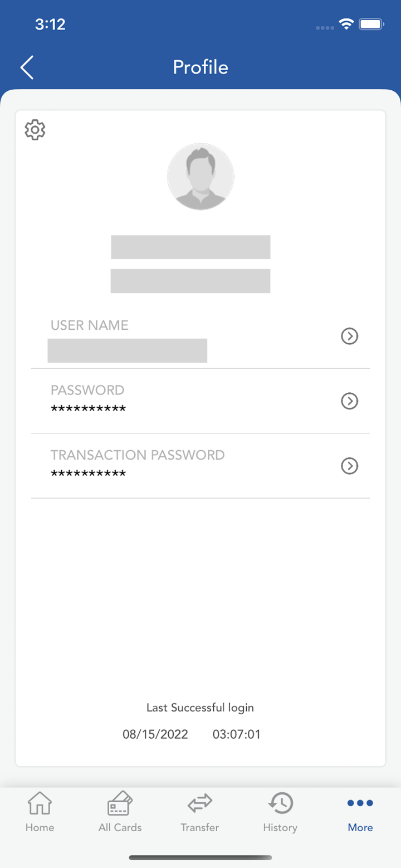Viewport: 401px width, 868px height.
Task: Tap the masked Password asterisks
Action: coord(88,410)
